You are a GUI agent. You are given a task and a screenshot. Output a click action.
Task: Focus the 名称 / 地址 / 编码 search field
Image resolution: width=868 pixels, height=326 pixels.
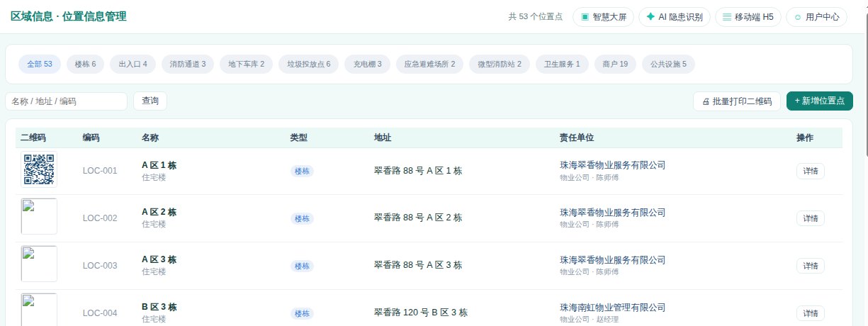[x=66, y=101]
